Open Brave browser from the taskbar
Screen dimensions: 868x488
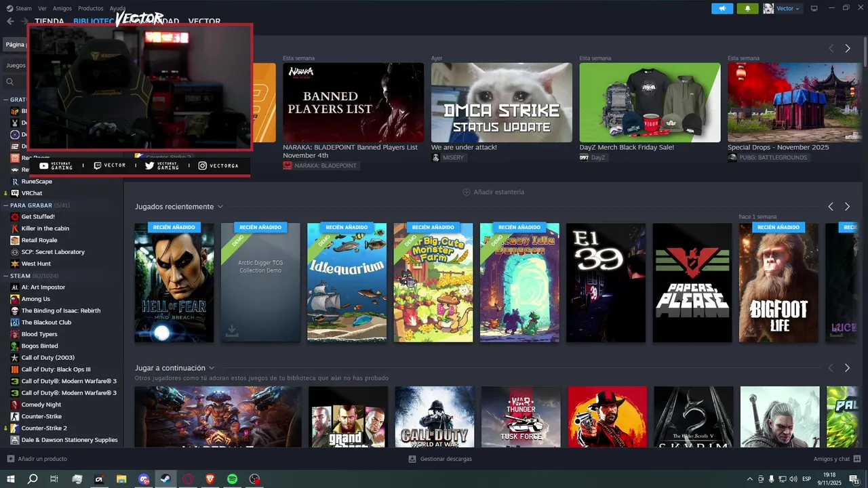pyautogui.click(x=210, y=479)
